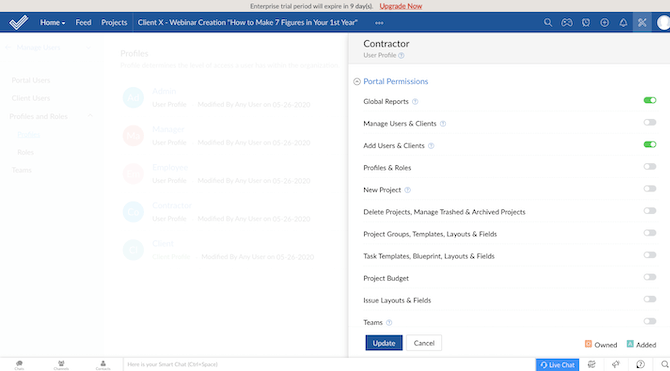Click the icon right of Live Chat
The width and height of the screenshot is (670, 371).
pos(591,365)
